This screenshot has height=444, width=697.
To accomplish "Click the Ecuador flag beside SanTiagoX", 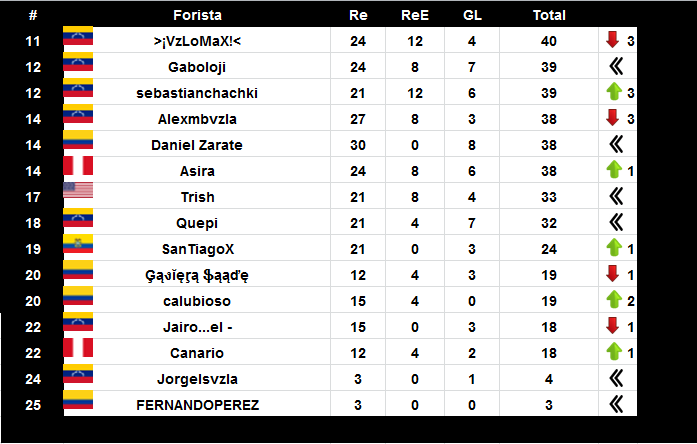I will coord(78,244).
